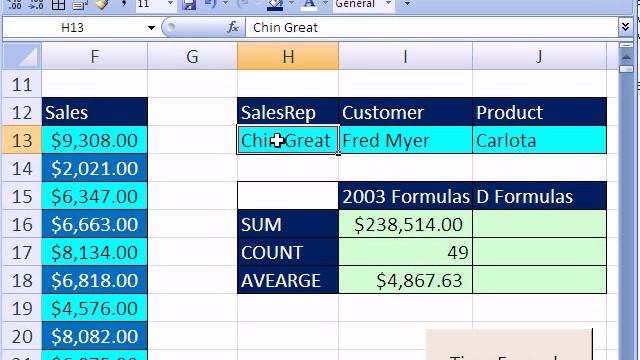Click the Insert Function fx icon
This screenshot has height=360, width=640.
click(233, 27)
